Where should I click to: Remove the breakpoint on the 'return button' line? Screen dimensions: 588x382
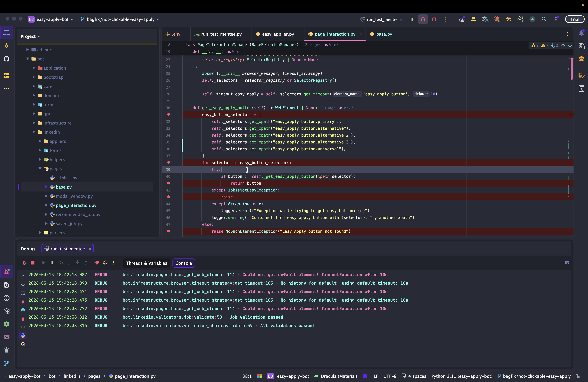coord(169,183)
